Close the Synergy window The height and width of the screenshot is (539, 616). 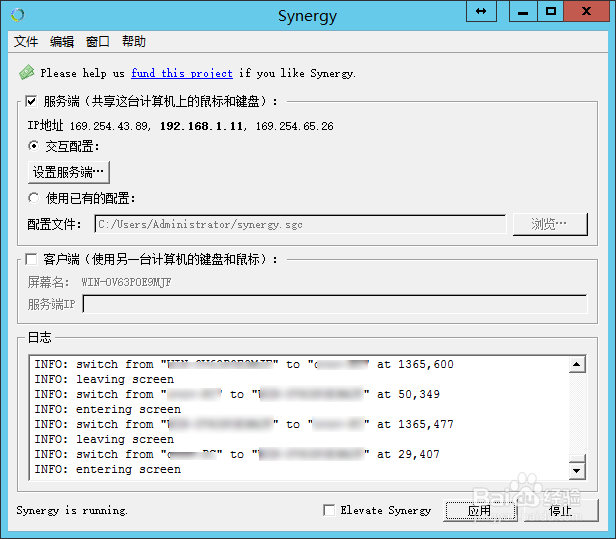click(x=587, y=11)
